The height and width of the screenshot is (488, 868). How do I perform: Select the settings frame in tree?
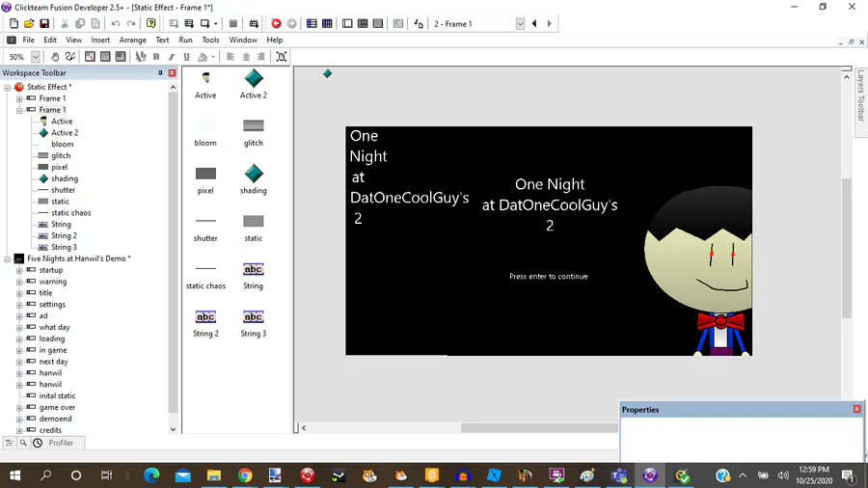[52, 305]
